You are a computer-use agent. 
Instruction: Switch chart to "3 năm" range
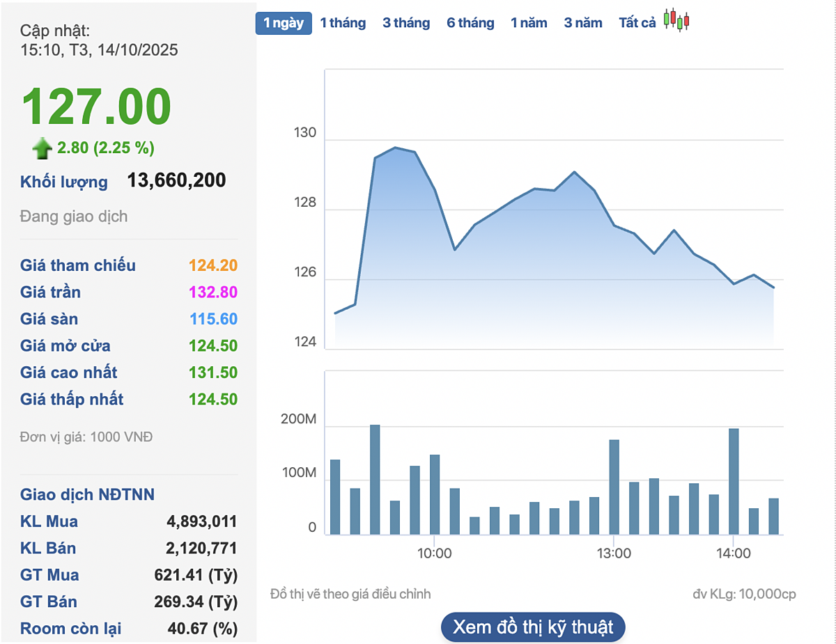coord(583,23)
